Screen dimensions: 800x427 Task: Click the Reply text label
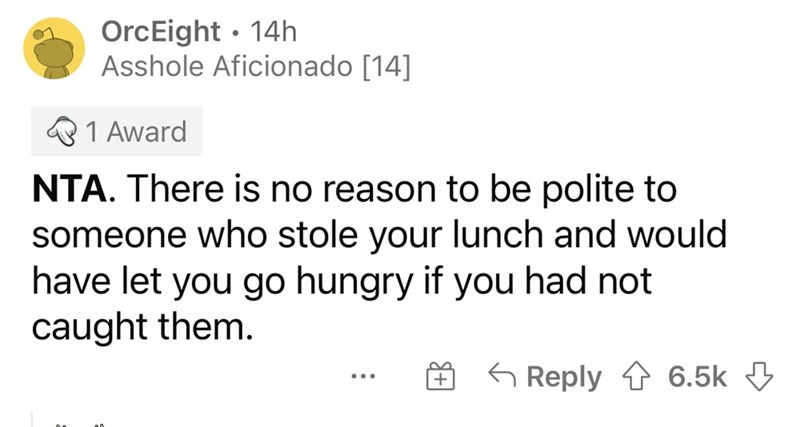pyautogui.click(x=564, y=377)
